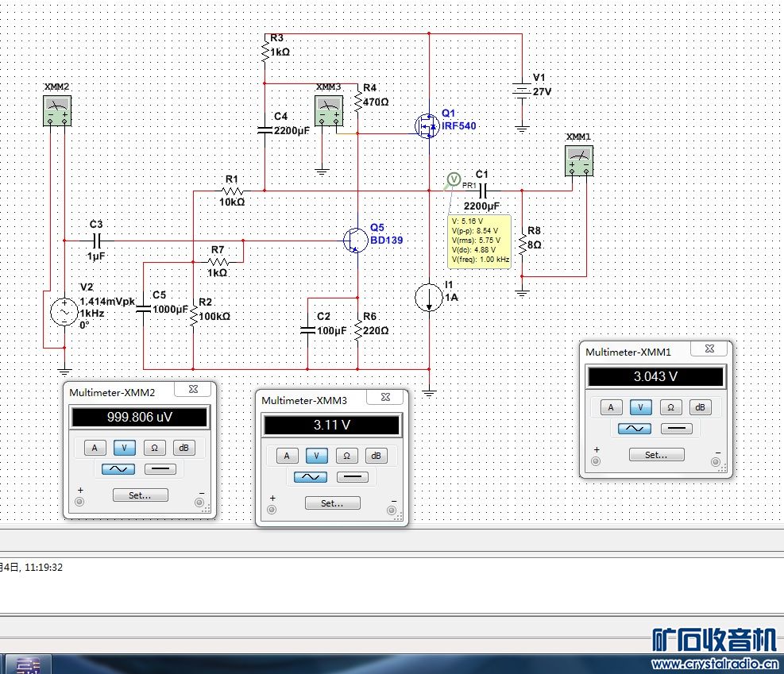The height and width of the screenshot is (674, 784).
Task: Open Set... in Multimeter-XMM1
Action: tap(656, 455)
